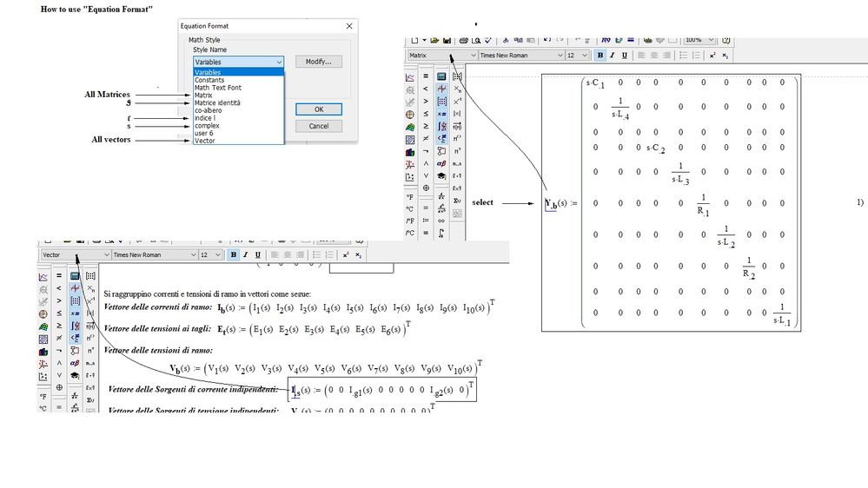Insert X-Y plot from Matrix window graph palette
This screenshot has height=488, width=868.
[x=409, y=77]
